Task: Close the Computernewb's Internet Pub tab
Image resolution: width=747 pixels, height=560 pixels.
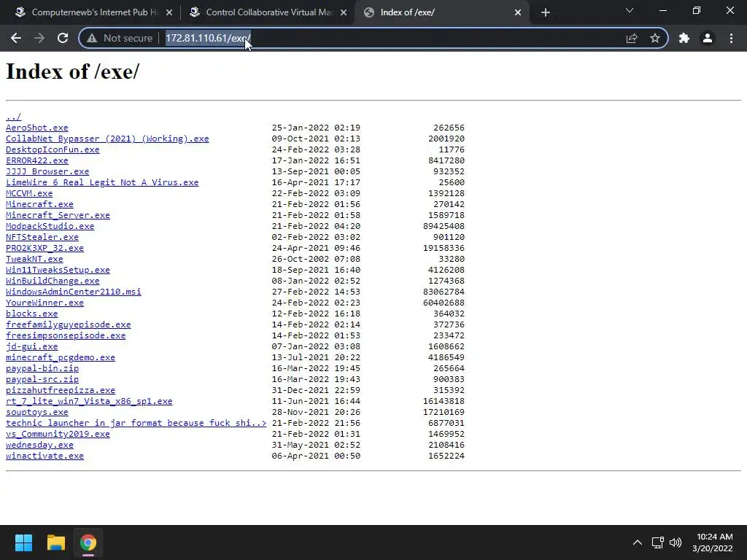Action: pos(169,12)
